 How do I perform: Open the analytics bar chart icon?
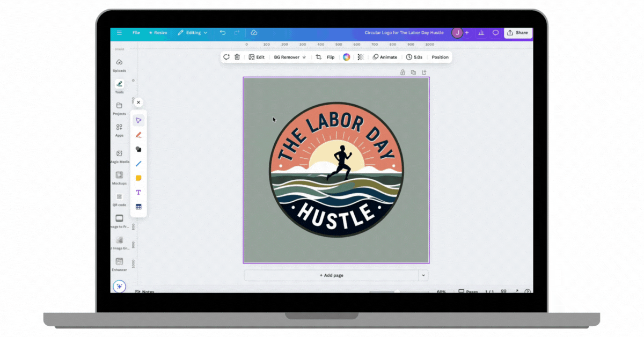pyautogui.click(x=481, y=33)
